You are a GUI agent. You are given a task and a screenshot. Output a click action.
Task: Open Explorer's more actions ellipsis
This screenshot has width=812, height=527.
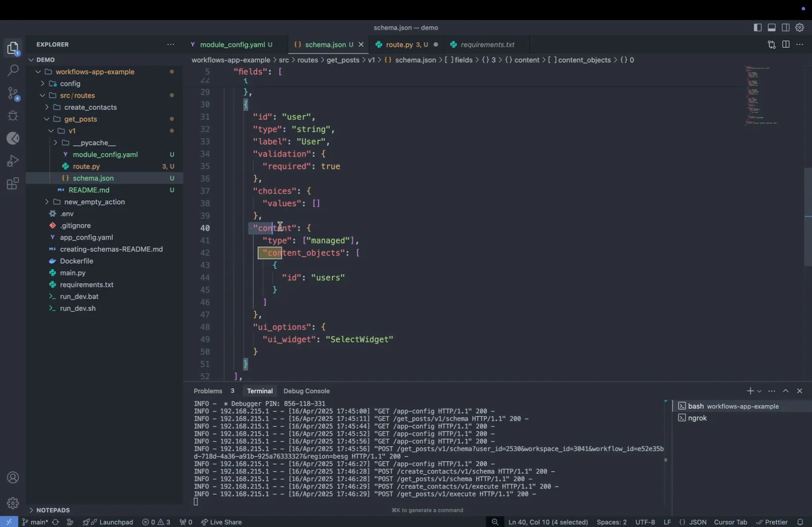pos(171,45)
